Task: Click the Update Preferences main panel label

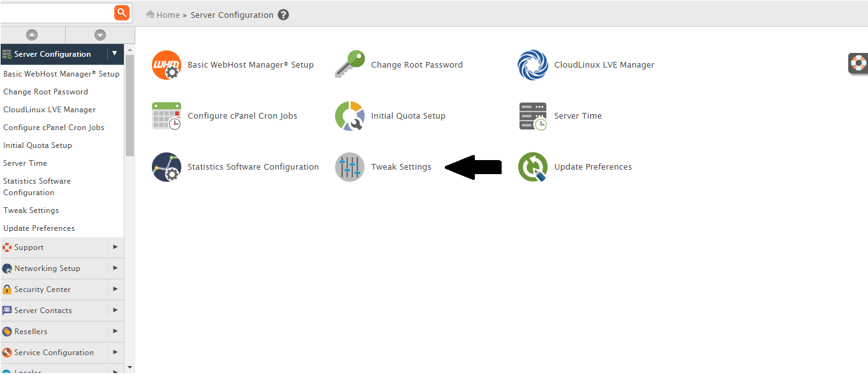Action: pyautogui.click(x=593, y=167)
